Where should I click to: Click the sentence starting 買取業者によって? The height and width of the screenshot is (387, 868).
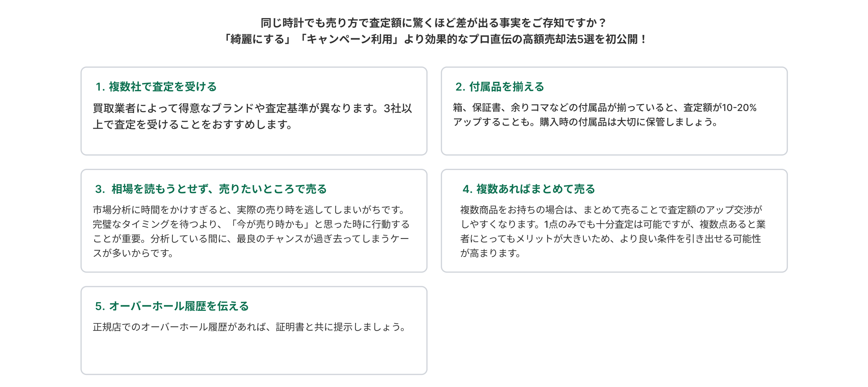click(236, 108)
